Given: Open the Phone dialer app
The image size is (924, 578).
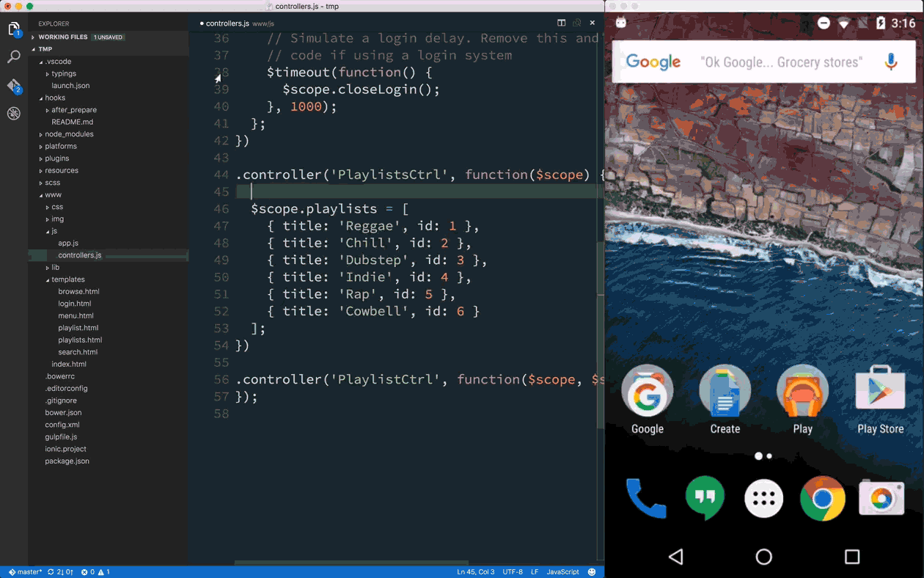Looking at the screenshot, I should (646, 498).
